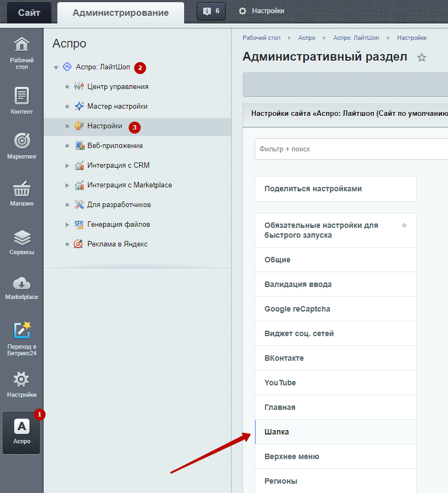Image resolution: width=448 pixels, height=493 pixels.
Task: Open the Валидация ввода settings tab
Action: (335, 284)
